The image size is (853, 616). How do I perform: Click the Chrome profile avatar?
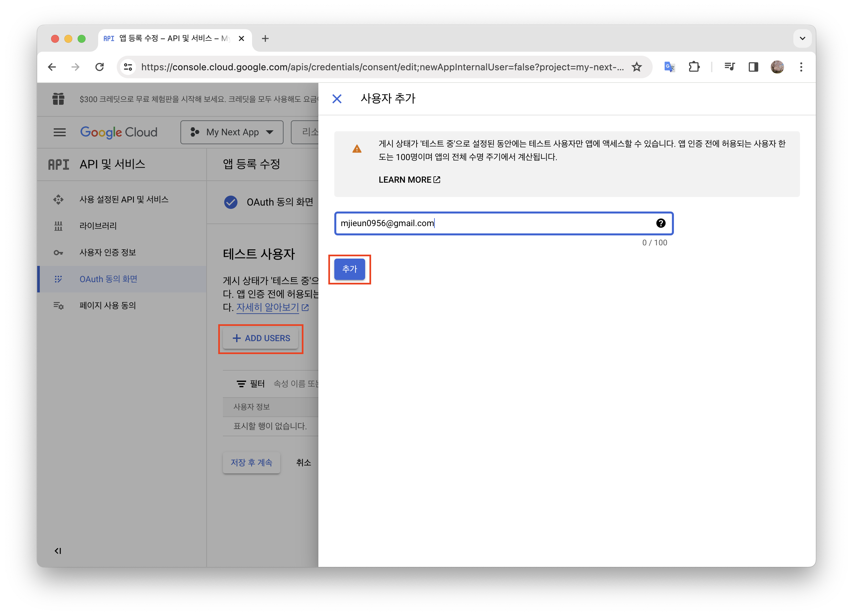(x=777, y=67)
